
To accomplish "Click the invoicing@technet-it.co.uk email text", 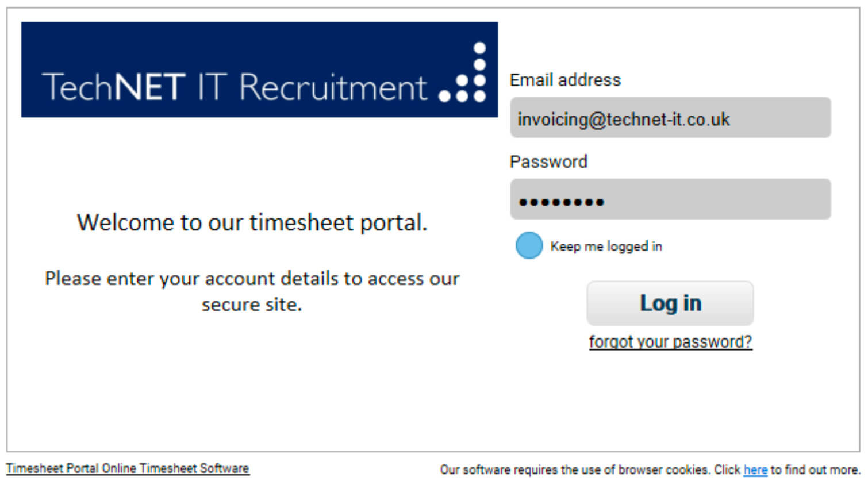I will pyautogui.click(x=624, y=120).
